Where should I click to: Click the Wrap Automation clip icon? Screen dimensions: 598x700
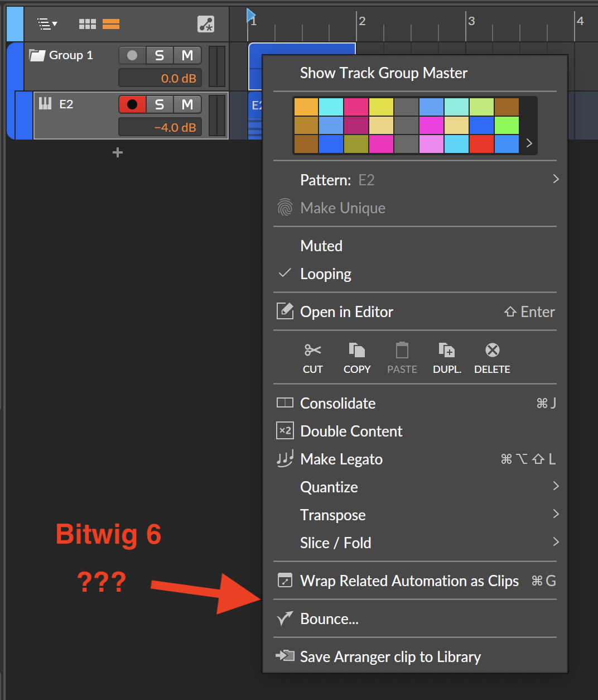click(x=285, y=581)
